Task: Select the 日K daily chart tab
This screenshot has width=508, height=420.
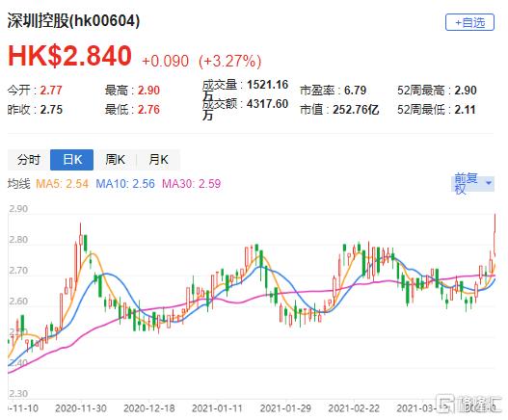Action: point(72,160)
